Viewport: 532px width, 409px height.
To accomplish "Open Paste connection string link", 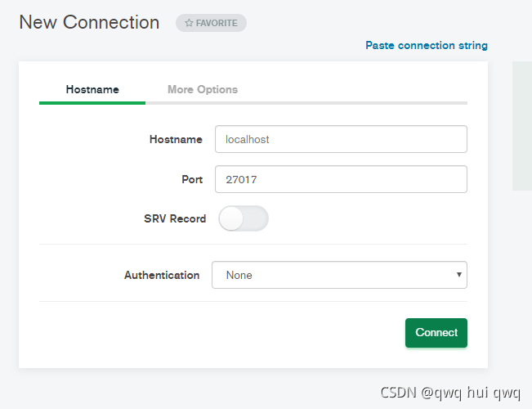I will (x=427, y=45).
